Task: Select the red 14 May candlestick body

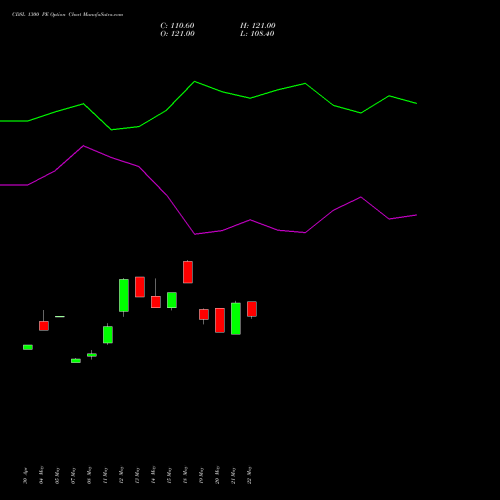Action: pyautogui.click(x=156, y=302)
